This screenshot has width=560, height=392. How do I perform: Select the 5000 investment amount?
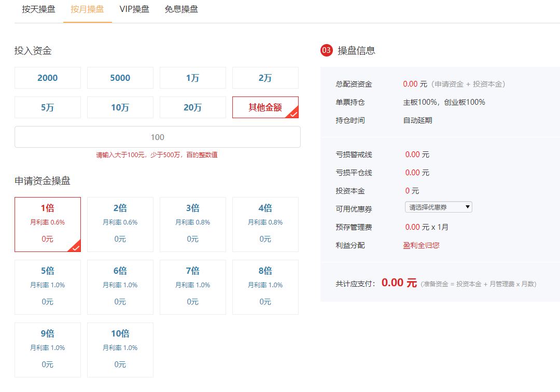[x=120, y=77]
